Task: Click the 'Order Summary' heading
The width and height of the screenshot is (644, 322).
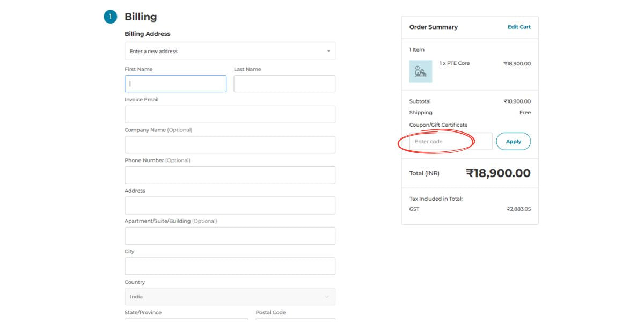Action: (434, 27)
